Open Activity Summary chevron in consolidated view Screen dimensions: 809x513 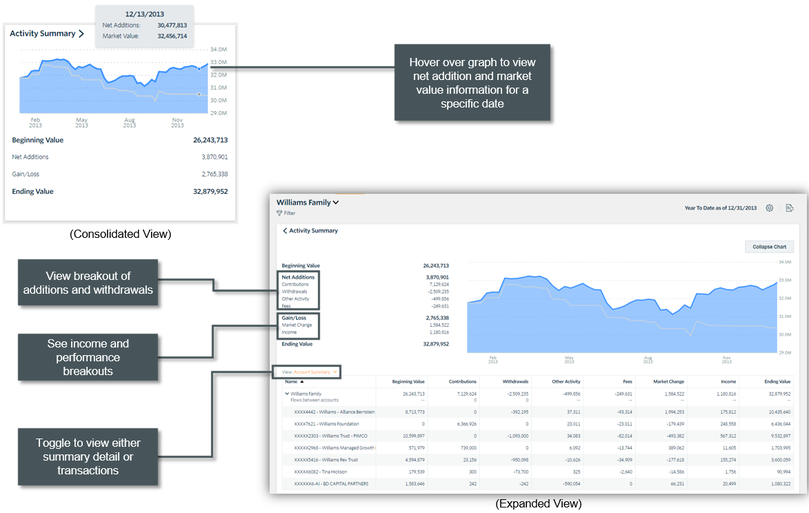click(81, 34)
